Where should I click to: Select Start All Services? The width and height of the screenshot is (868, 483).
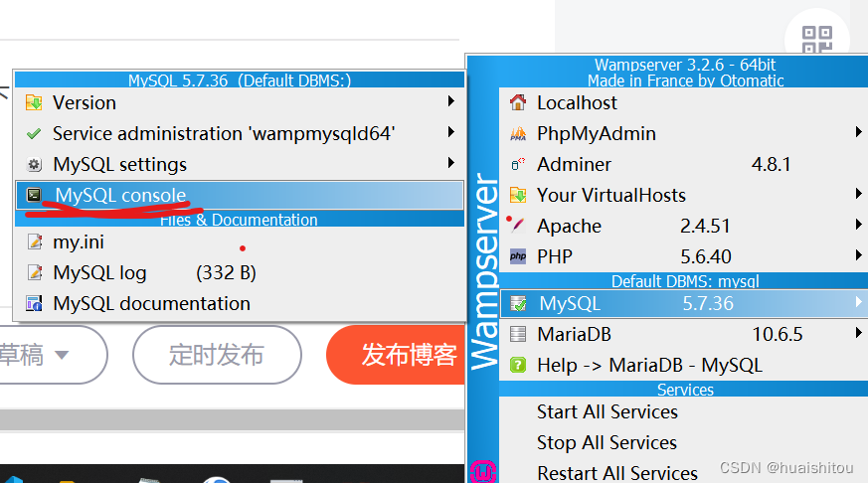(x=684, y=412)
